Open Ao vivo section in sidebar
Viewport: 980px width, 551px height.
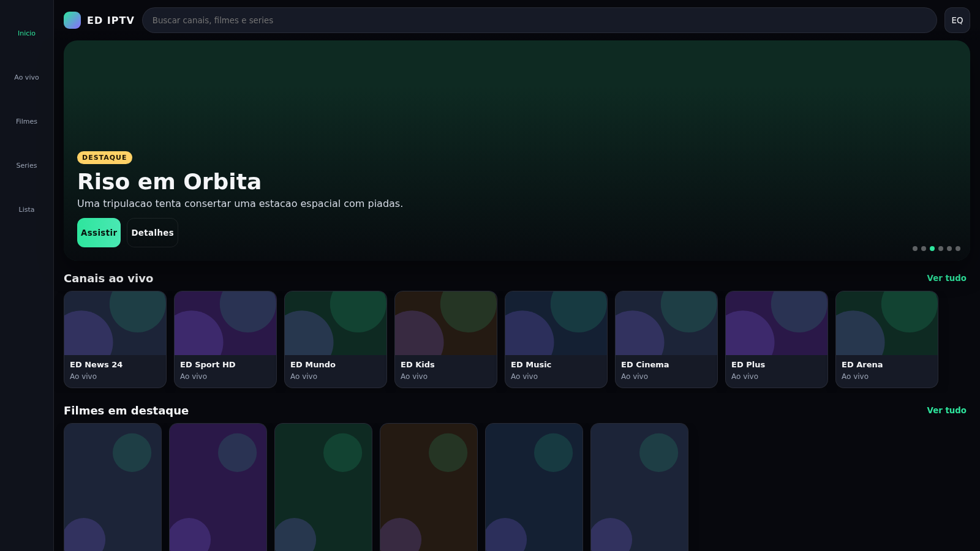click(26, 77)
